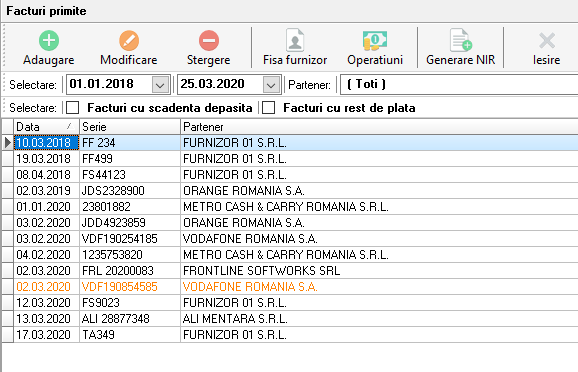Click the orange Modificare pencil icon
The height and width of the screenshot is (372, 578).
tap(129, 40)
